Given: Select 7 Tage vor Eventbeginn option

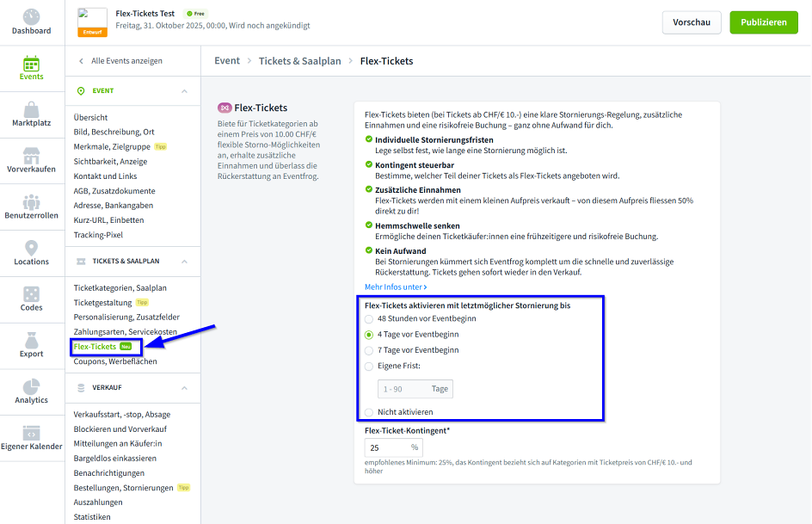Looking at the screenshot, I should pyautogui.click(x=369, y=350).
